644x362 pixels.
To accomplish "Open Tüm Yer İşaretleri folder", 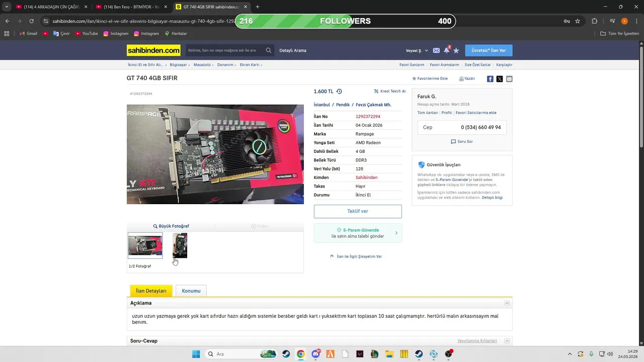I will point(619,34).
